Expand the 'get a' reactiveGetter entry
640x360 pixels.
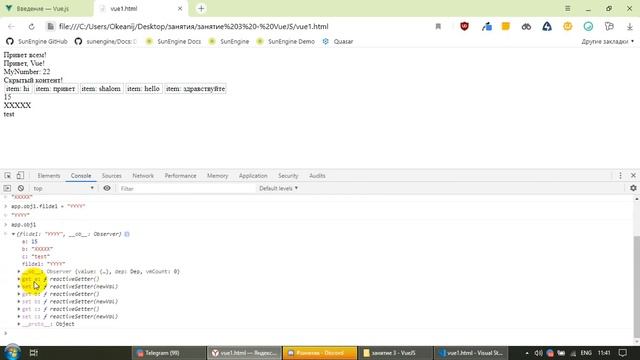click(x=19, y=279)
